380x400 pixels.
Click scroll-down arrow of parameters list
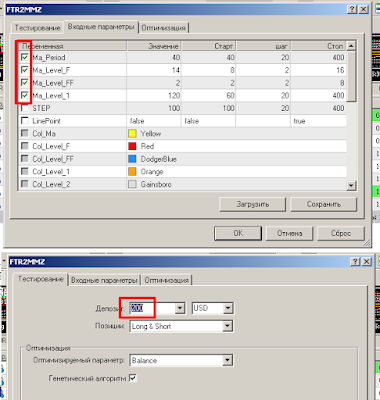pyautogui.click(x=351, y=185)
